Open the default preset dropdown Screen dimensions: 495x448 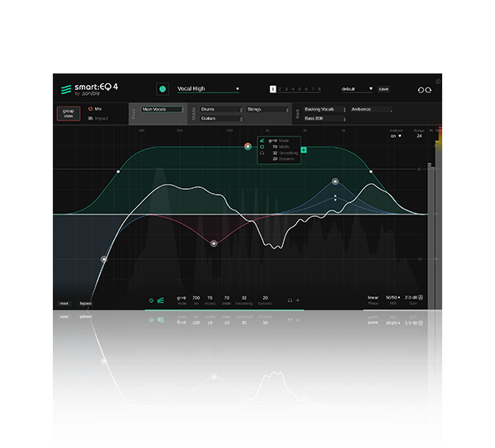point(357,89)
